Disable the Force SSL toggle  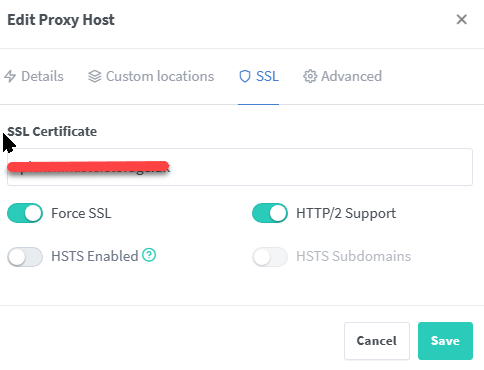point(25,213)
